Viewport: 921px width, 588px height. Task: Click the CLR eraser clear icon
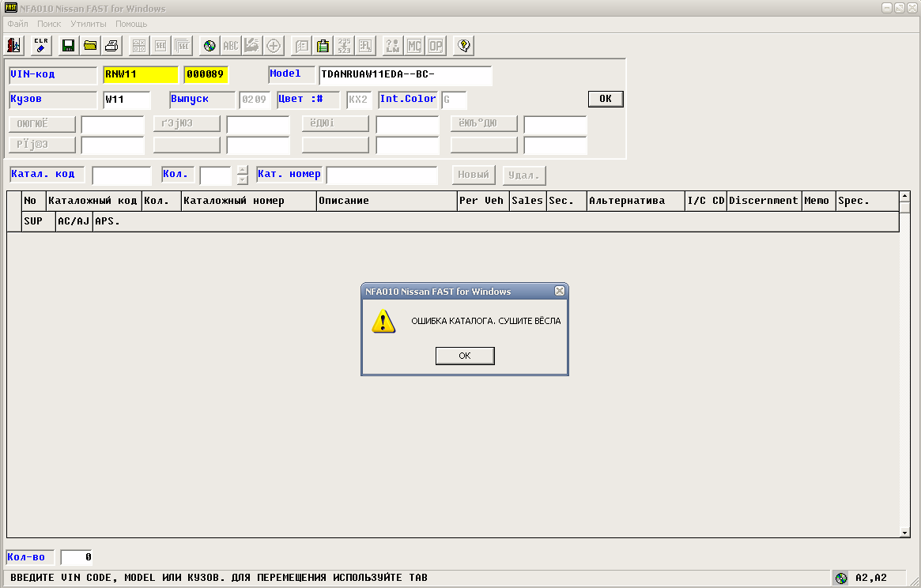click(41, 46)
